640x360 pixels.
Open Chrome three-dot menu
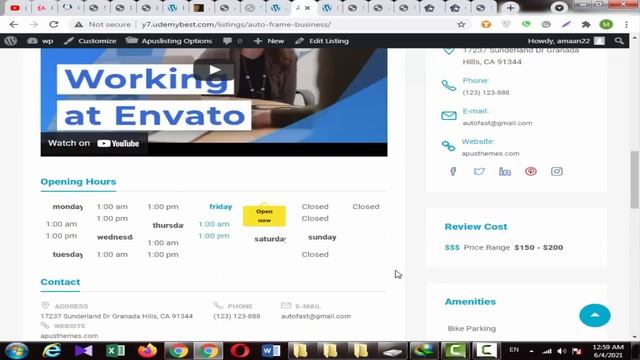coord(627,24)
